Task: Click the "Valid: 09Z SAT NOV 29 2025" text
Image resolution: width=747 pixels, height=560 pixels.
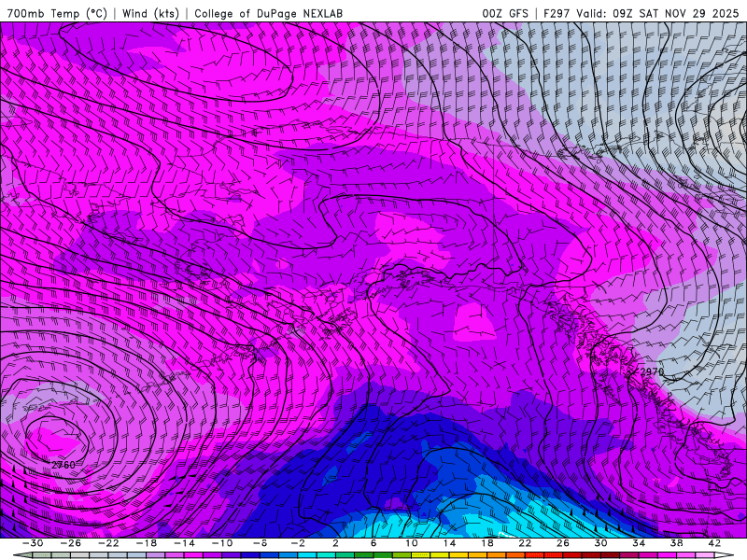Action: [657, 13]
